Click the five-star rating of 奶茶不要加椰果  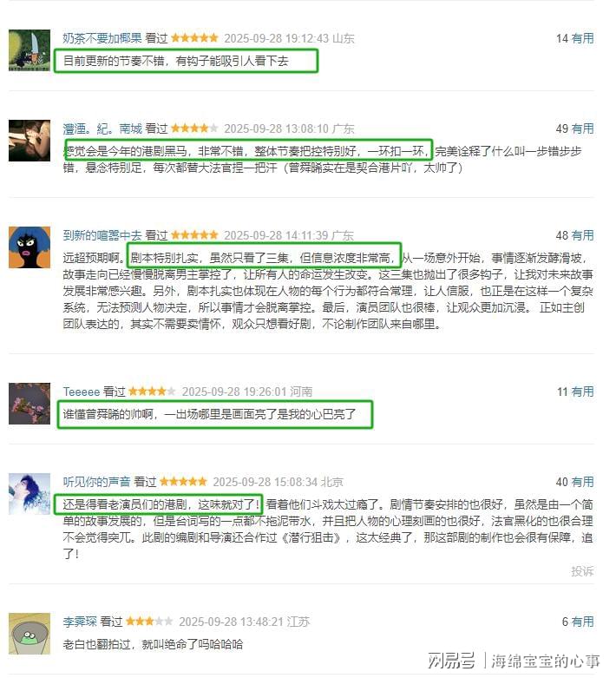[194, 38]
